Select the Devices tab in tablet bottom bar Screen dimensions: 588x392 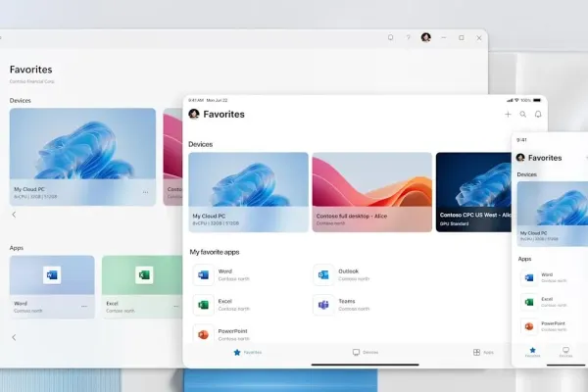click(x=366, y=352)
